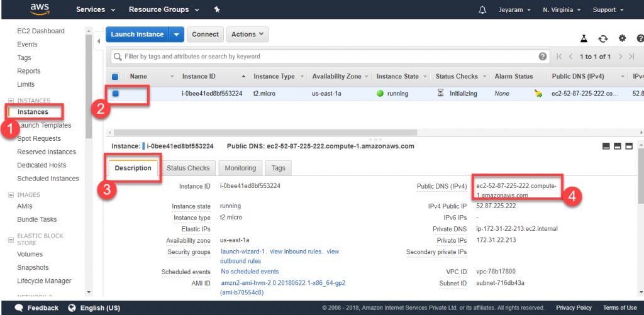Image resolution: width=644 pixels, height=315 pixels.
Task: Open EC2 Dashboard in the sidebar
Action: 41,31
